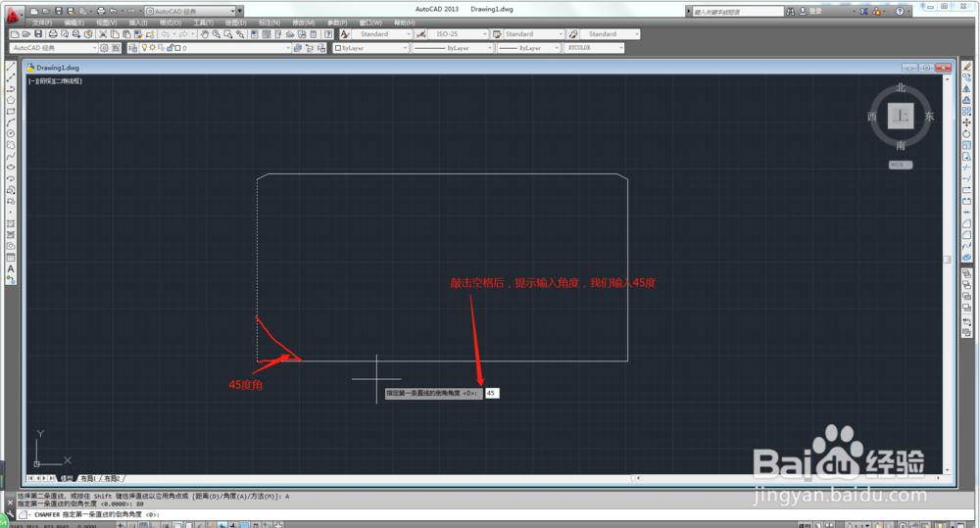
Task: Click the New file icon in quick access bar
Action: tap(33, 11)
